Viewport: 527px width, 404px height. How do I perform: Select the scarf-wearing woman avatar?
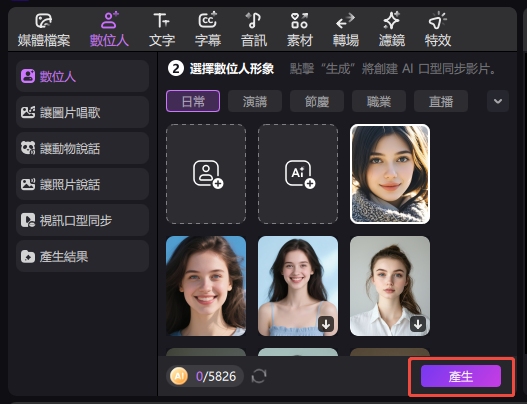pyautogui.click(x=390, y=174)
